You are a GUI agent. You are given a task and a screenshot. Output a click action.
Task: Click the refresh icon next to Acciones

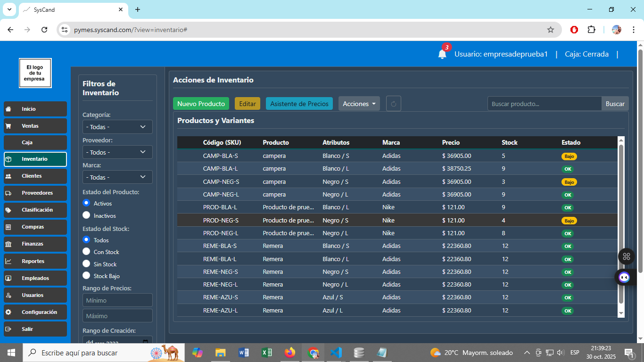[394, 103]
